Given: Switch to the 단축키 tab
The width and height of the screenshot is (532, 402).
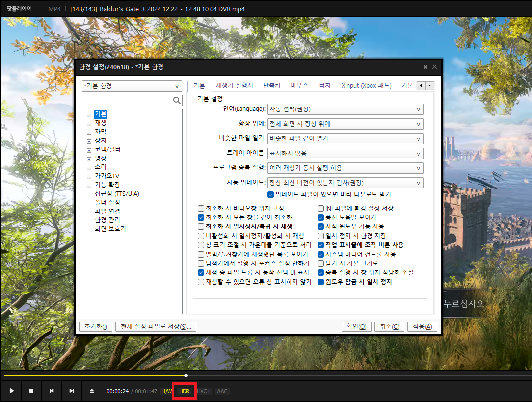Looking at the screenshot, I should (x=272, y=85).
